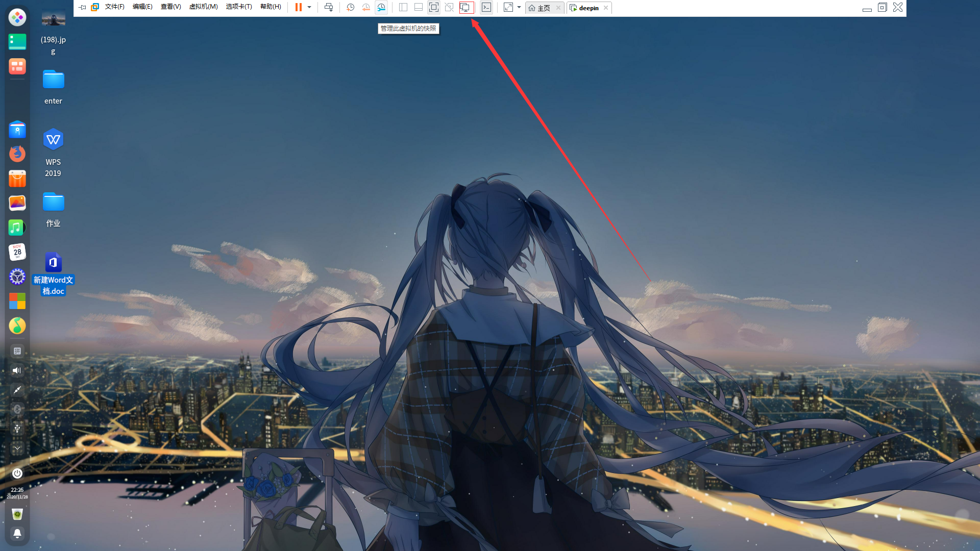Click the VMware logo icon beside pin
The image size is (980, 551).
pyautogui.click(x=95, y=7)
